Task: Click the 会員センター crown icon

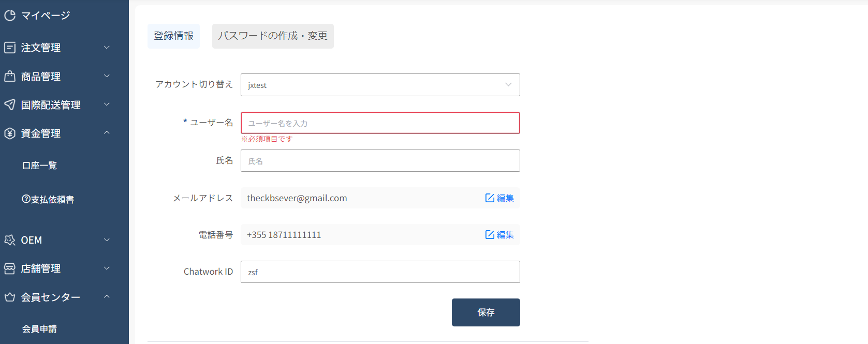Action: click(x=10, y=297)
